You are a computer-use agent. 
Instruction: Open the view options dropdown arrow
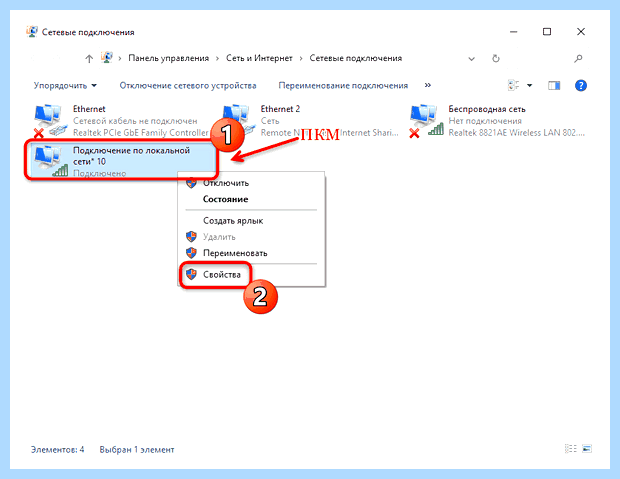529,85
